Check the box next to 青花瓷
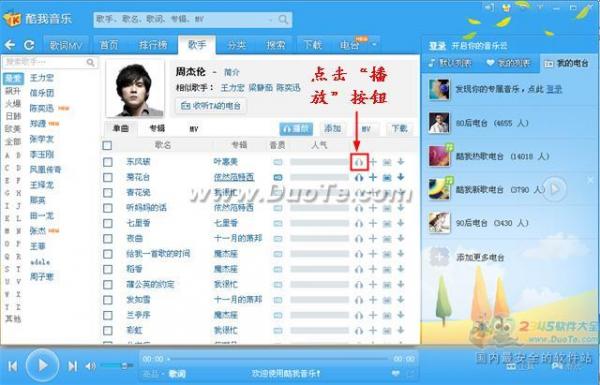The image size is (600, 385). [108, 192]
